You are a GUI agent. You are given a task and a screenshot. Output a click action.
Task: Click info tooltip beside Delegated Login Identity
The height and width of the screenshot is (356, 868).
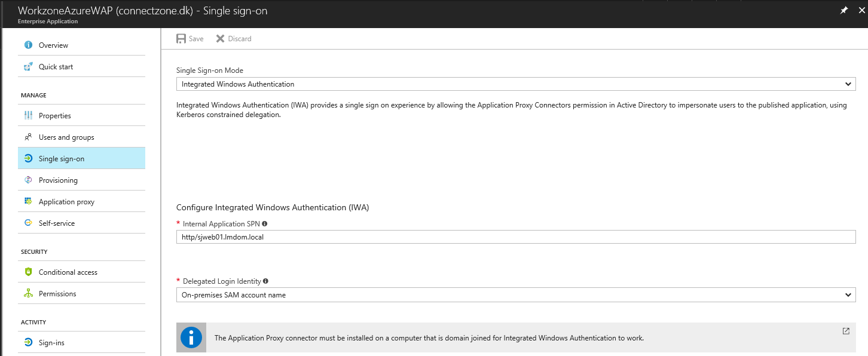[265, 281]
